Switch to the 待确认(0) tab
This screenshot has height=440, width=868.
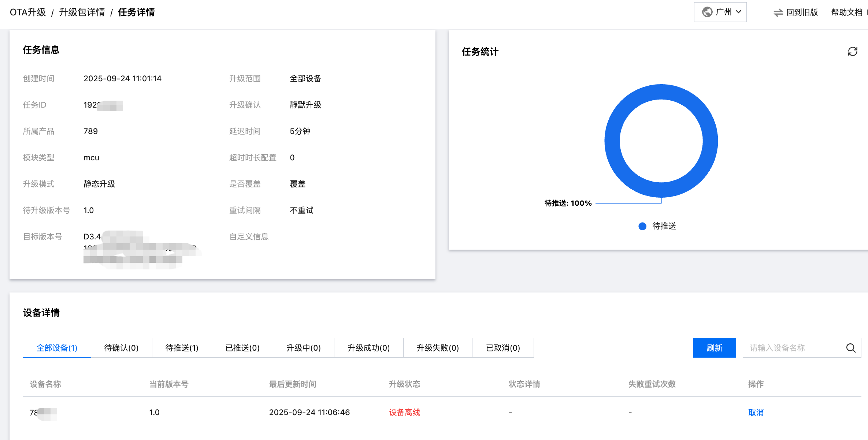click(x=121, y=348)
